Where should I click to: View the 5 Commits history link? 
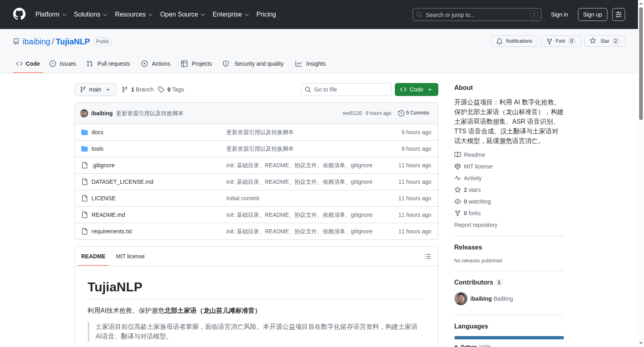tap(414, 113)
